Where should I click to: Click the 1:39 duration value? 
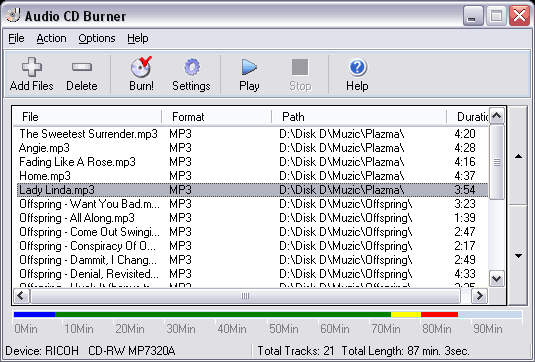(x=465, y=218)
